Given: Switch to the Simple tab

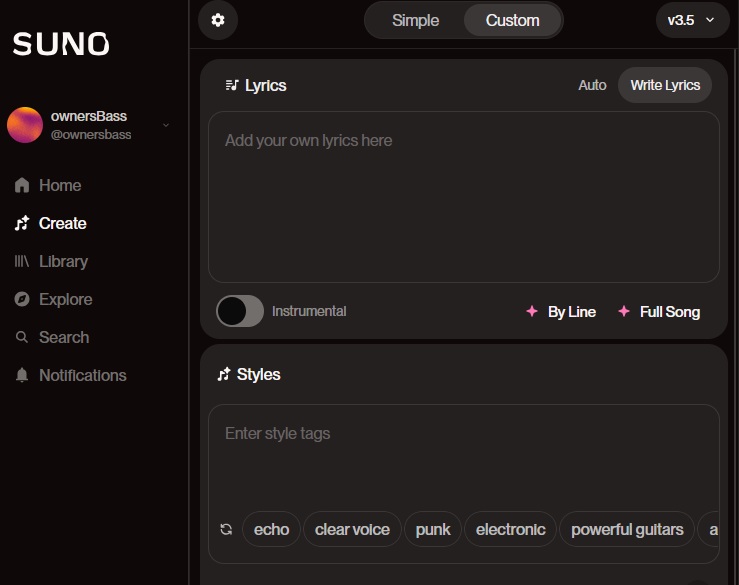Looking at the screenshot, I should [415, 20].
